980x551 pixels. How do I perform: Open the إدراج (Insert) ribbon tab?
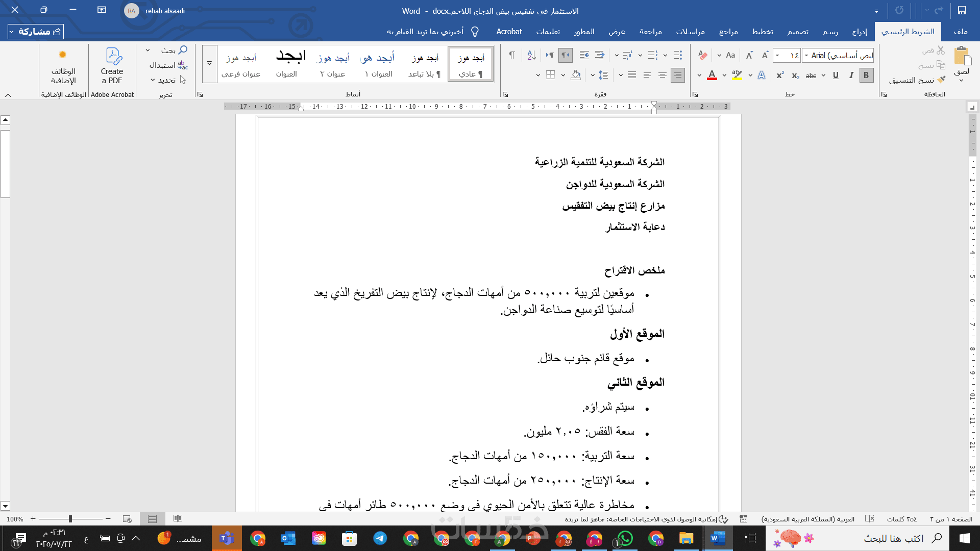(x=860, y=32)
